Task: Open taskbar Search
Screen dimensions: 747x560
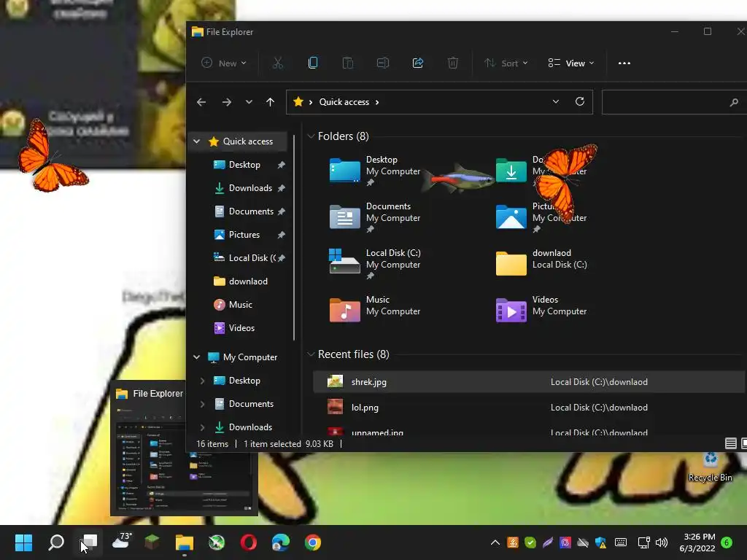Action: (56, 542)
